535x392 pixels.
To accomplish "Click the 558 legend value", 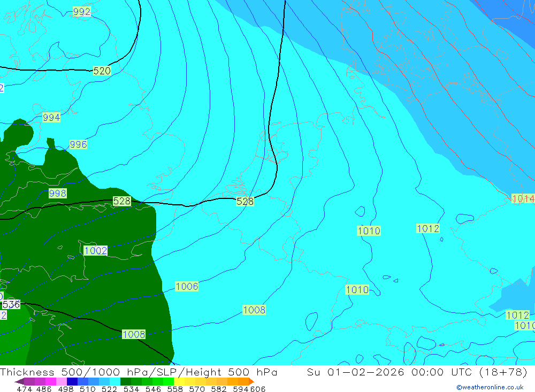I will point(175,389).
